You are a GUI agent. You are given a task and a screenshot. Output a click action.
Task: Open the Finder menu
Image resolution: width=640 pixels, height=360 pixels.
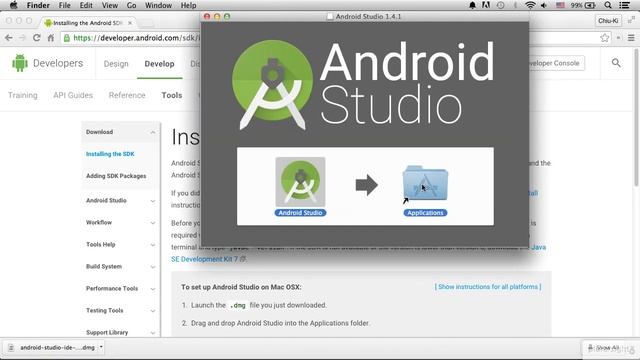pyautogui.click(x=38, y=5)
